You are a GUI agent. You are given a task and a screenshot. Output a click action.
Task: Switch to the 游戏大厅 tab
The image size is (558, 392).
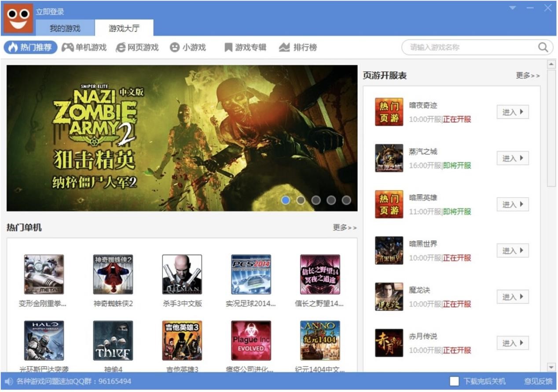pos(124,28)
